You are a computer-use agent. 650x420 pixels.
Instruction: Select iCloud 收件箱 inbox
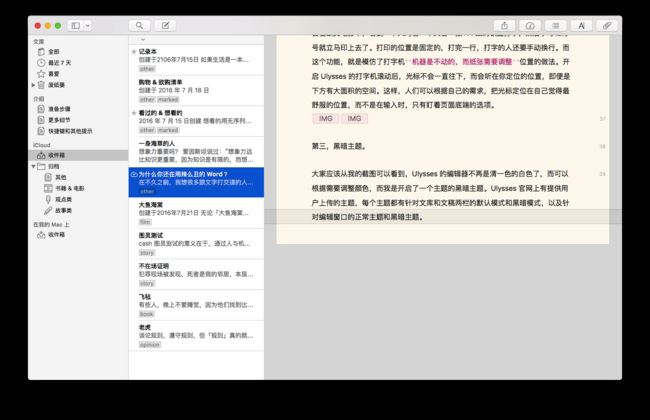coord(78,155)
